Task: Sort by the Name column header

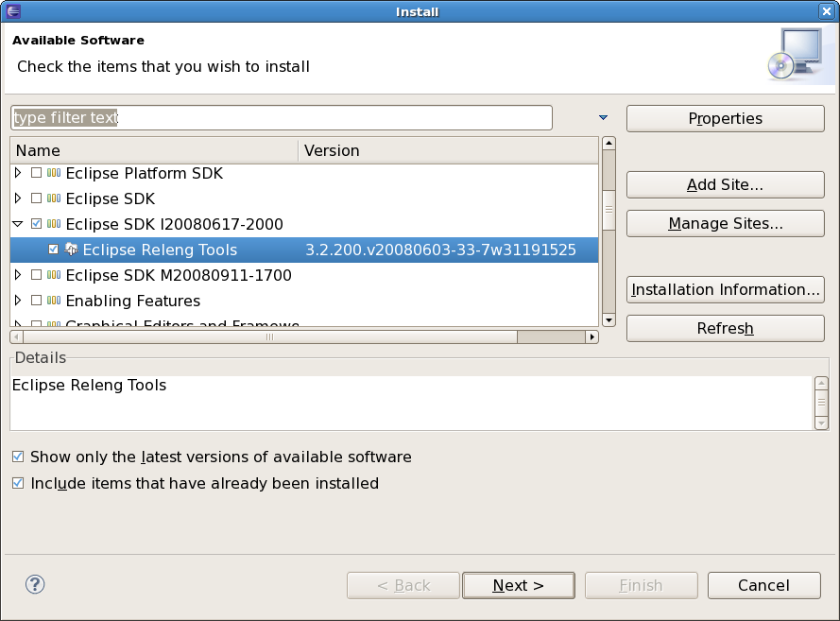Action: pos(154,150)
